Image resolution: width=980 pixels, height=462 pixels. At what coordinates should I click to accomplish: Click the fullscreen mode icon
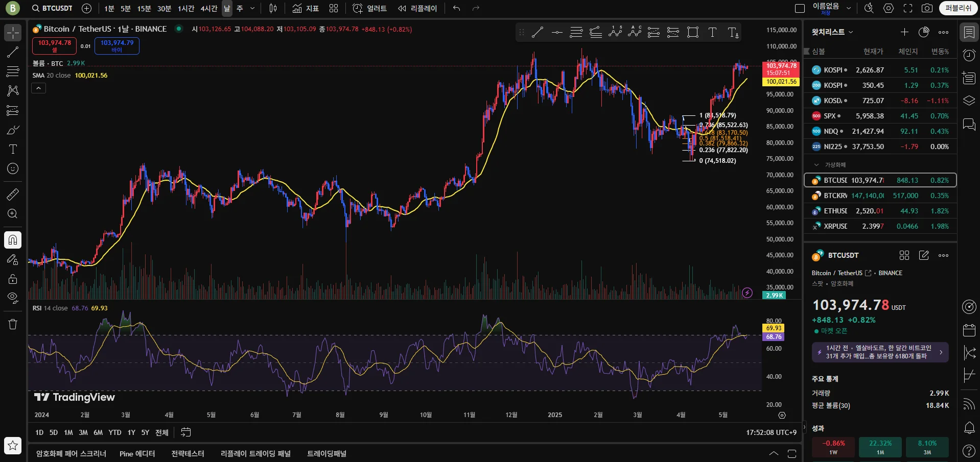click(x=908, y=8)
